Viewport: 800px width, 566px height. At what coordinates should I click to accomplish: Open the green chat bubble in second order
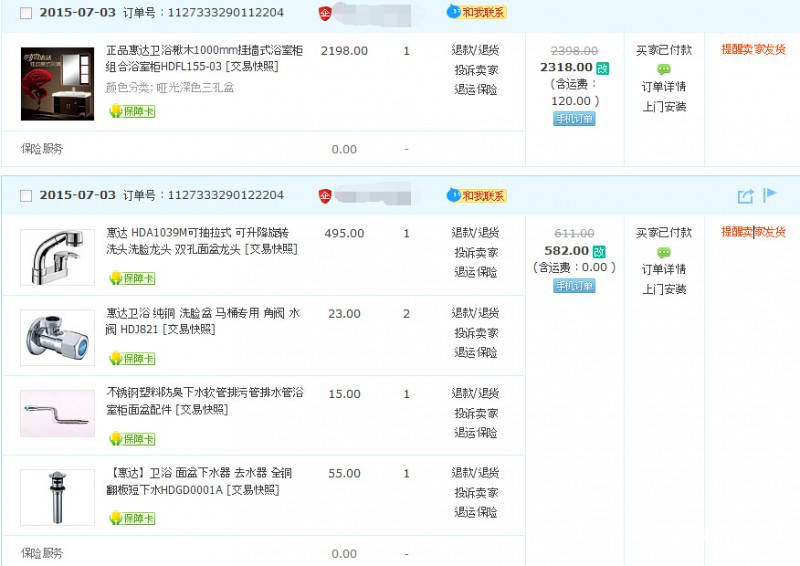point(663,252)
